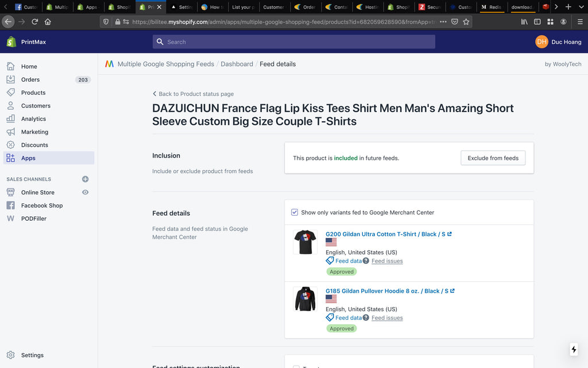588x368 pixels.
Task: Click the US flag under G200 T-Shirt
Action: (331, 242)
